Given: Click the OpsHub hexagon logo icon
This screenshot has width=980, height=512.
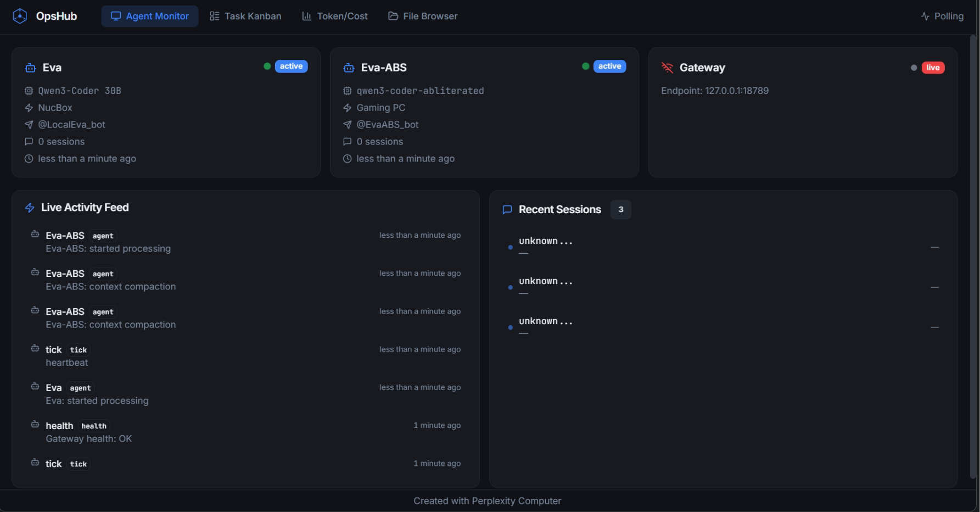Looking at the screenshot, I should (x=20, y=16).
